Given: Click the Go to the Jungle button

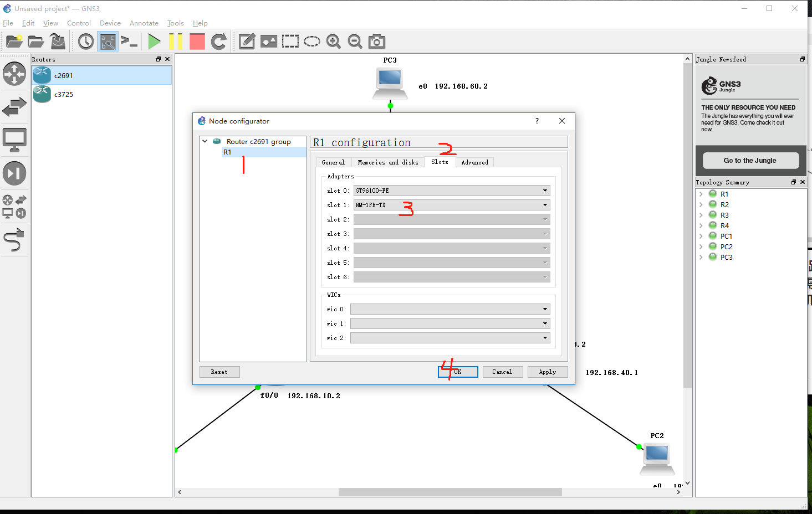Looking at the screenshot, I should coord(750,161).
